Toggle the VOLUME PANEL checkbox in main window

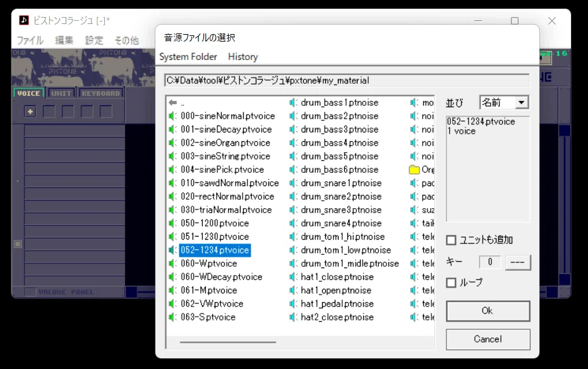(x=30, y=292)
